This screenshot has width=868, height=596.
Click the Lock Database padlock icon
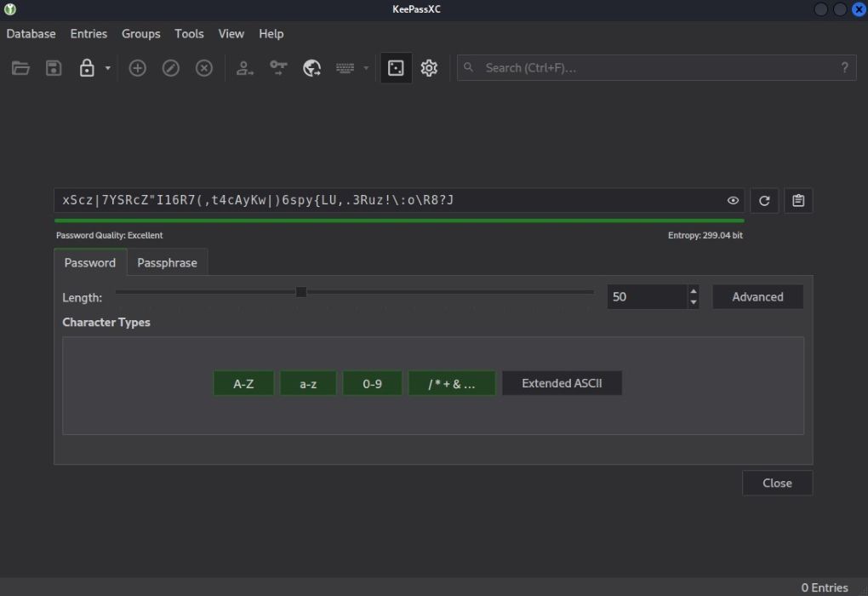pyautogui.click(x=87, y=68)
